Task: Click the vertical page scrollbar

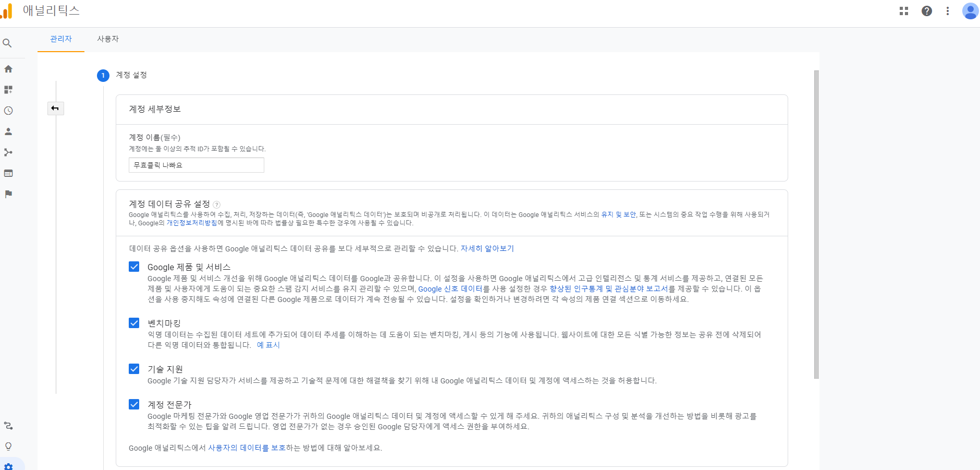Action: click(816, 224)
